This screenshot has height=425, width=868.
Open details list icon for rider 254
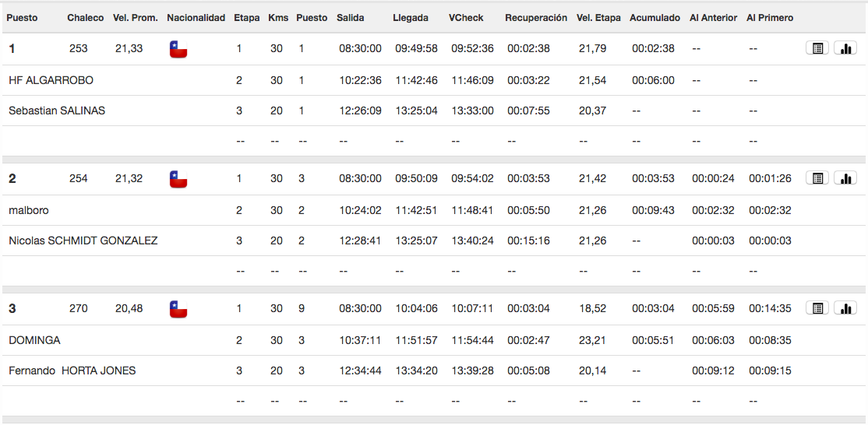pos(817,178)
